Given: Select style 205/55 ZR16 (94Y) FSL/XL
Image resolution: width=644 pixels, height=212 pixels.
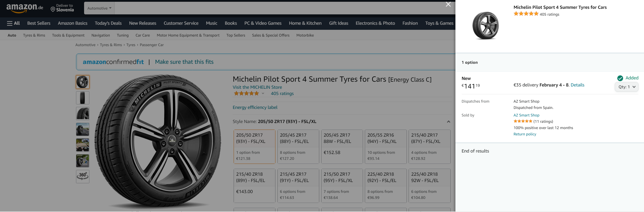Looking at the screenshot, I should 386,147.
